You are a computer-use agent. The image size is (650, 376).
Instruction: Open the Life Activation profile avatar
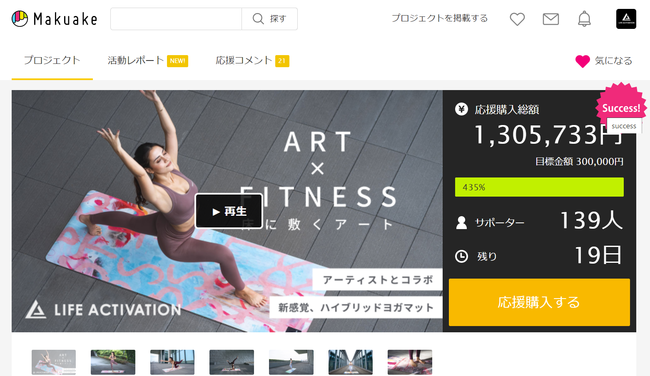[x=626, y=19]
